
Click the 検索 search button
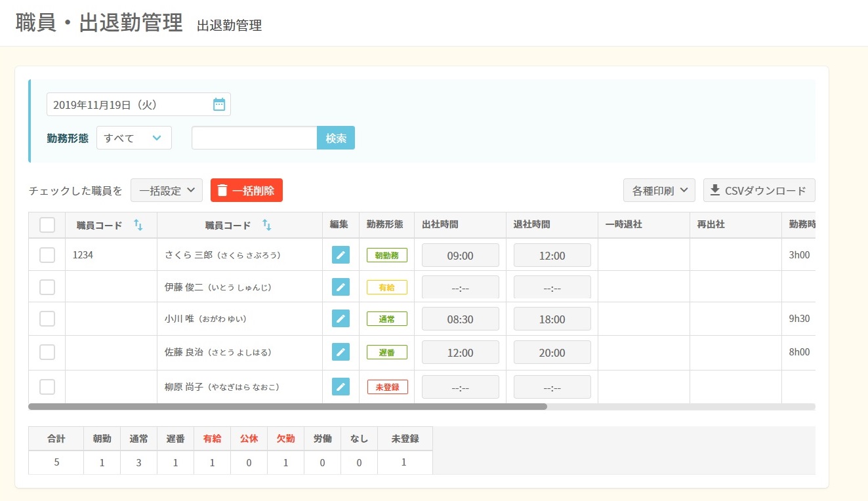pos(336,138)
